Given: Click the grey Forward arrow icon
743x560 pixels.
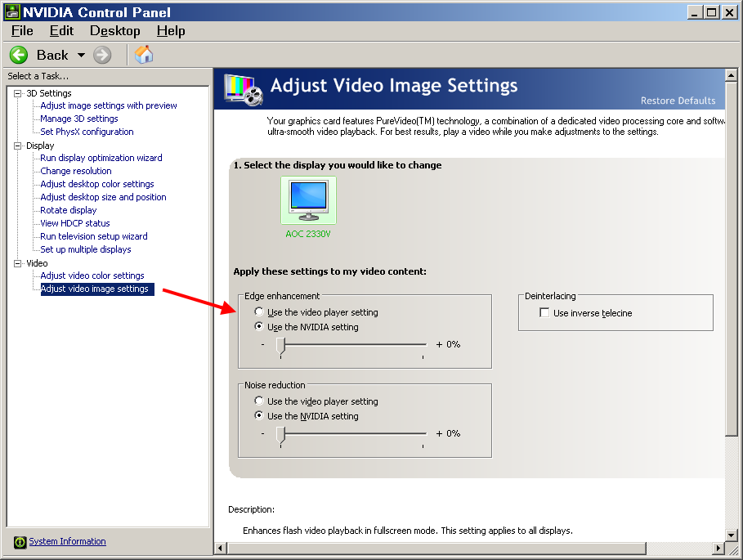Looking at the screenshot, I should 102,55.
